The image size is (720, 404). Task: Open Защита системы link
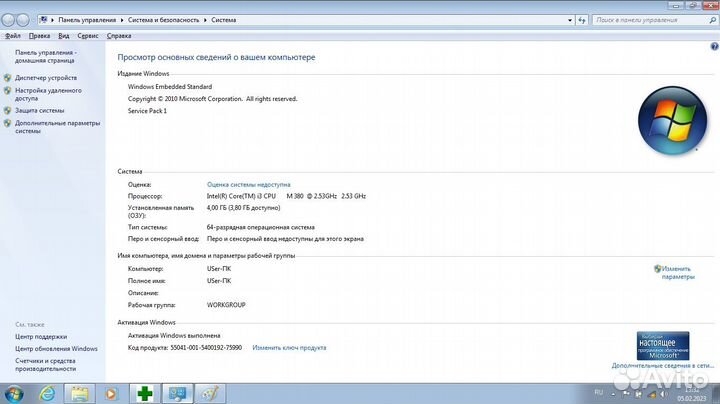39,111
